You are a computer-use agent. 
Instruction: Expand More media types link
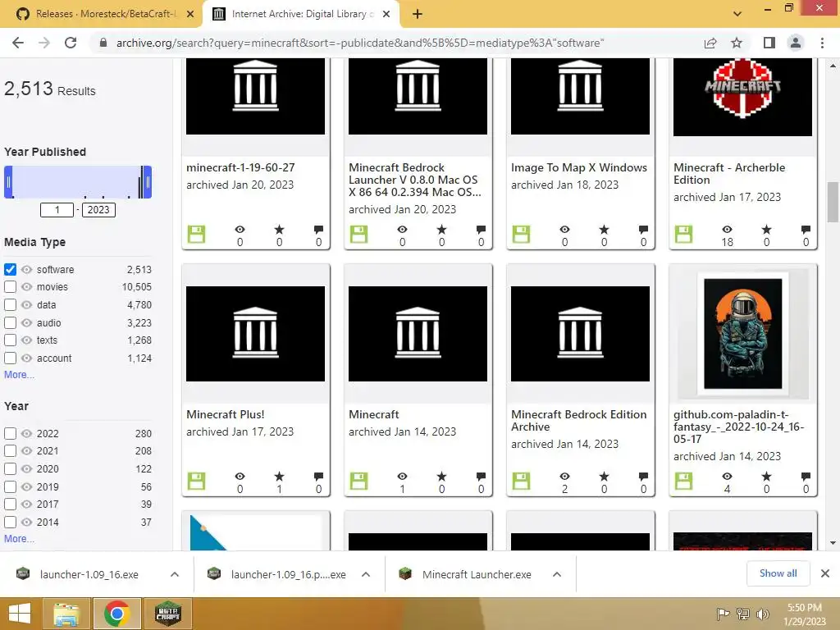tap(19, 375)
